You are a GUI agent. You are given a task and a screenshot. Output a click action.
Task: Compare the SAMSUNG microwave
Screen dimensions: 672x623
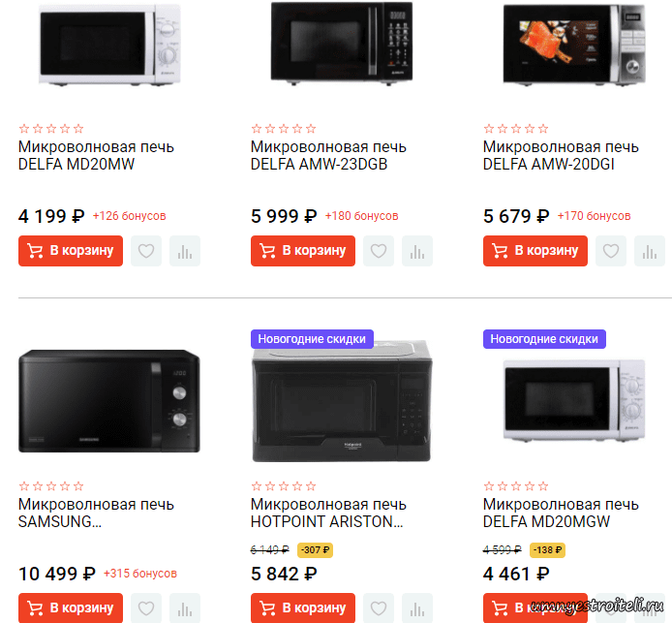184,608
